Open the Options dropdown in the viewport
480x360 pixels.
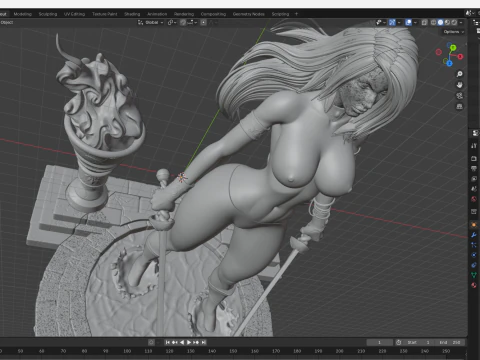[453, 32]
